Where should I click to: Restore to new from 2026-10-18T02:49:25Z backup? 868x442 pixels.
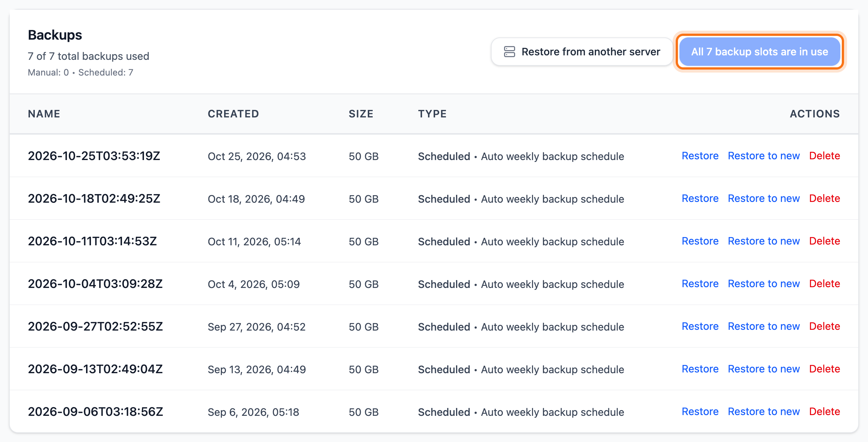pyautogui.click(x=764, y=199)
